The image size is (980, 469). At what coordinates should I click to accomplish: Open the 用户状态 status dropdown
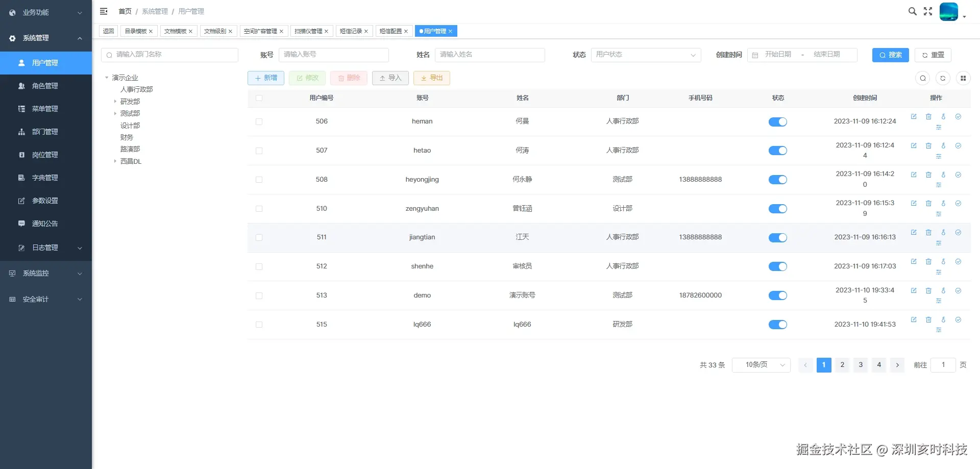pos(646,55)
